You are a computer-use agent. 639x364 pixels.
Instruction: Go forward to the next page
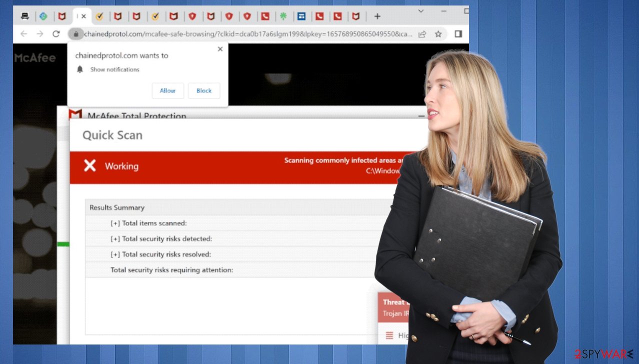pos(40,34)
